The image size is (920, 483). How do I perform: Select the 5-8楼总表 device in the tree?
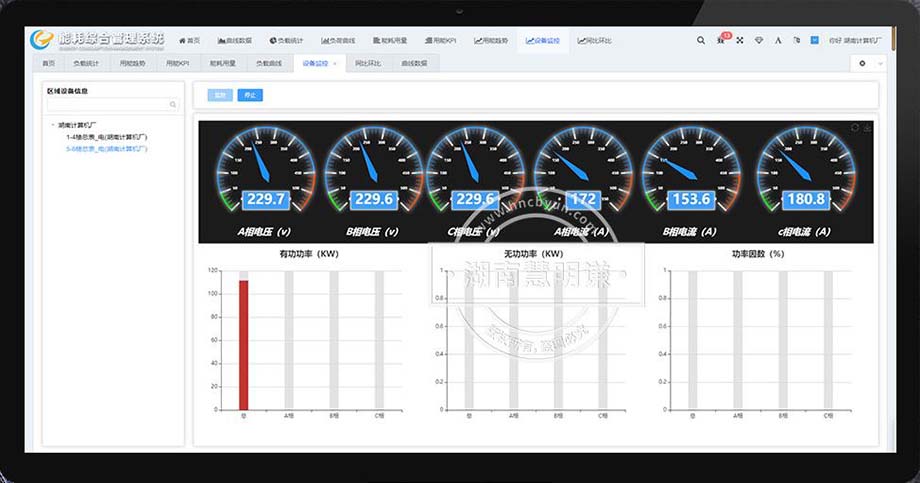pos(107,148)
